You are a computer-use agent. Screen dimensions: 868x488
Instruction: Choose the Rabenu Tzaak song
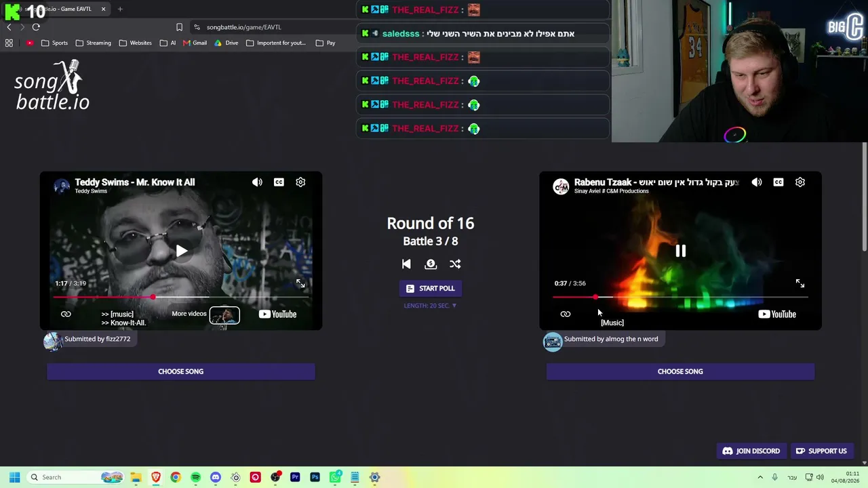pos(680,371)
